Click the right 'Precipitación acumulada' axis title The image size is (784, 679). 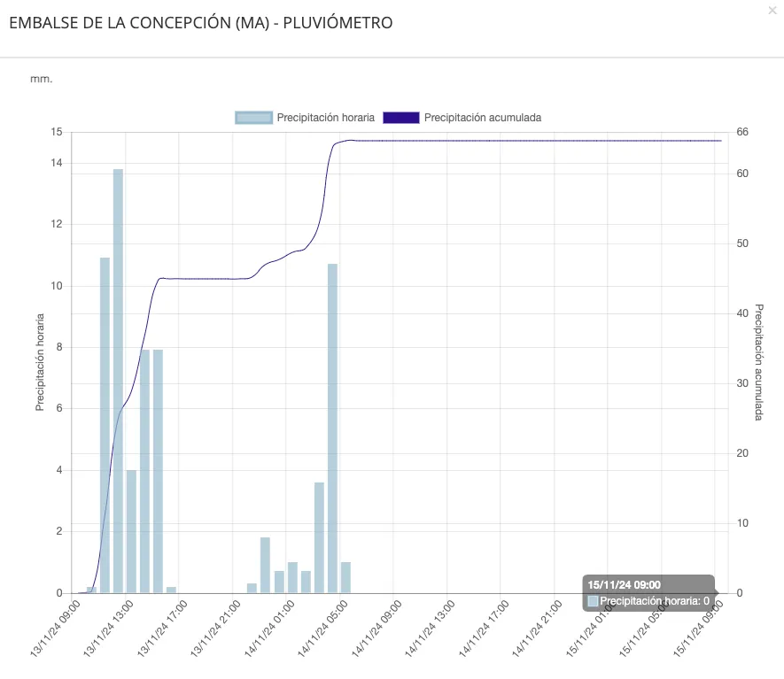point(758,362)
